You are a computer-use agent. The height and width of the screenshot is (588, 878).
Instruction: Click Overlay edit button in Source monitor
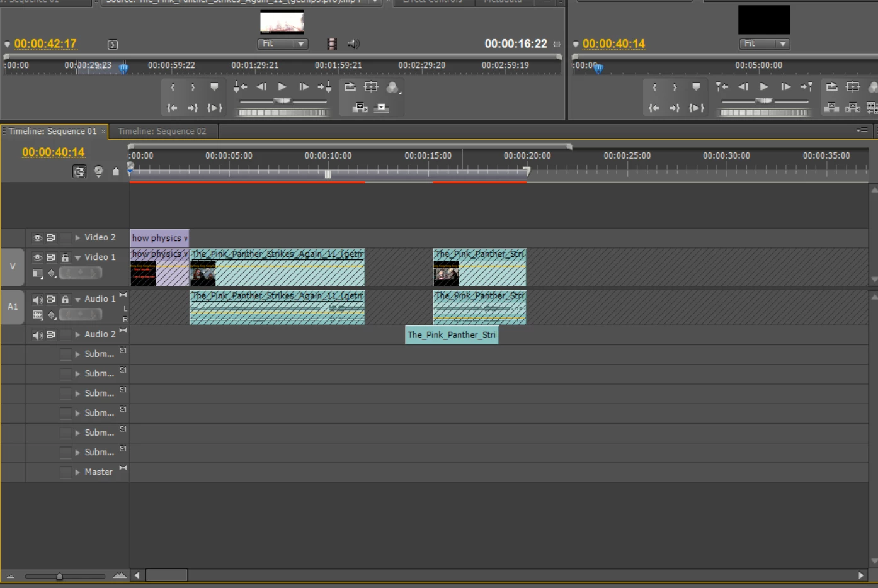pos(381,108)
